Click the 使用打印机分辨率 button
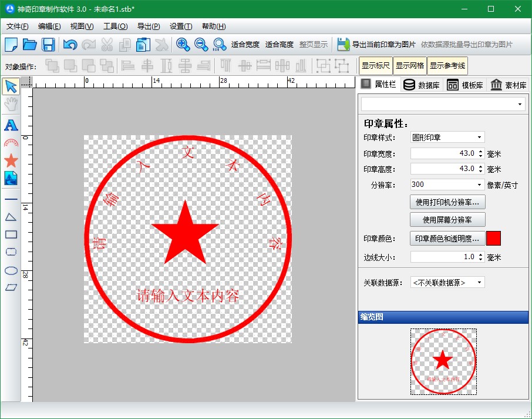Viewport: 532px width, 419px height. tap(447, 202)
